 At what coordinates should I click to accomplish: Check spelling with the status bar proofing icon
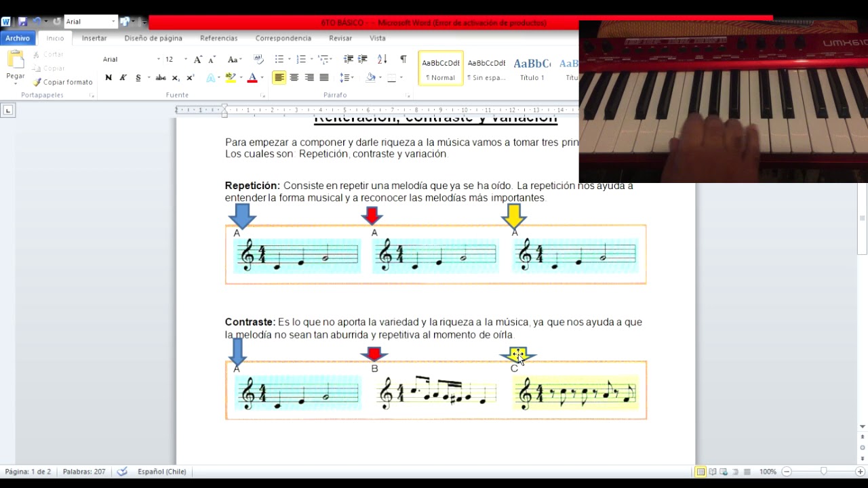click(x=122, y=472)
